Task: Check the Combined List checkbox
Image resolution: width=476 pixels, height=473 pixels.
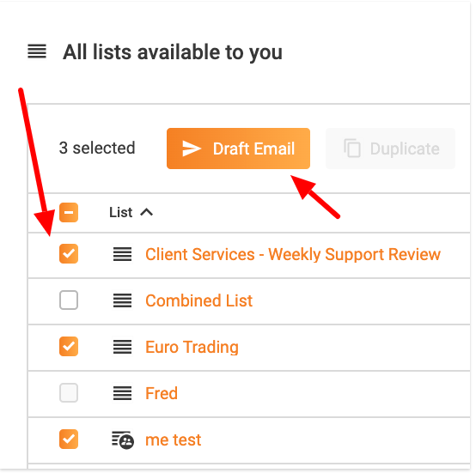Action: tap(69, 300)
